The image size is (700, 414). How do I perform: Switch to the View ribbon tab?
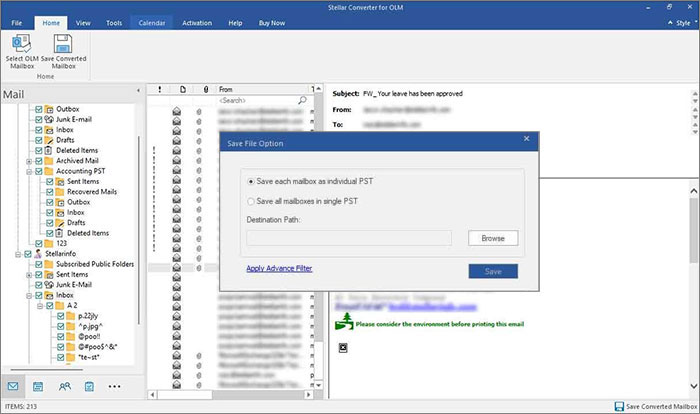(x=83, y=23)
